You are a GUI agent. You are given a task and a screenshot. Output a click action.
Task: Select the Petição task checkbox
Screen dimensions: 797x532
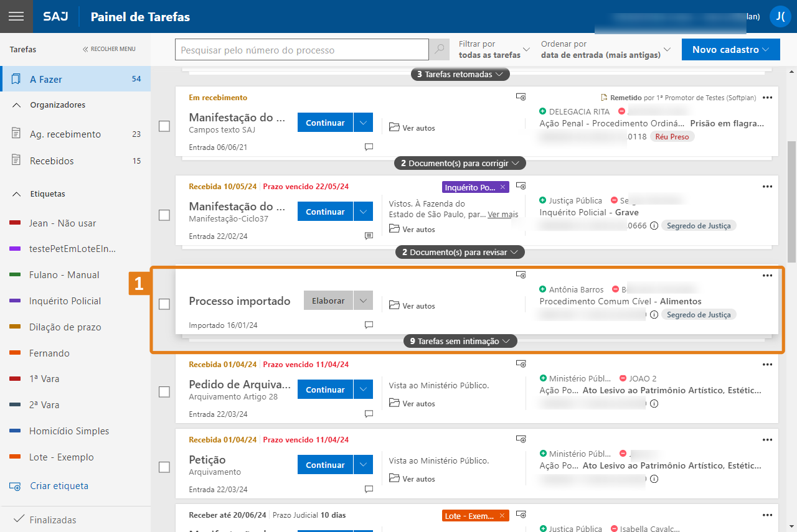click(164, 467)
